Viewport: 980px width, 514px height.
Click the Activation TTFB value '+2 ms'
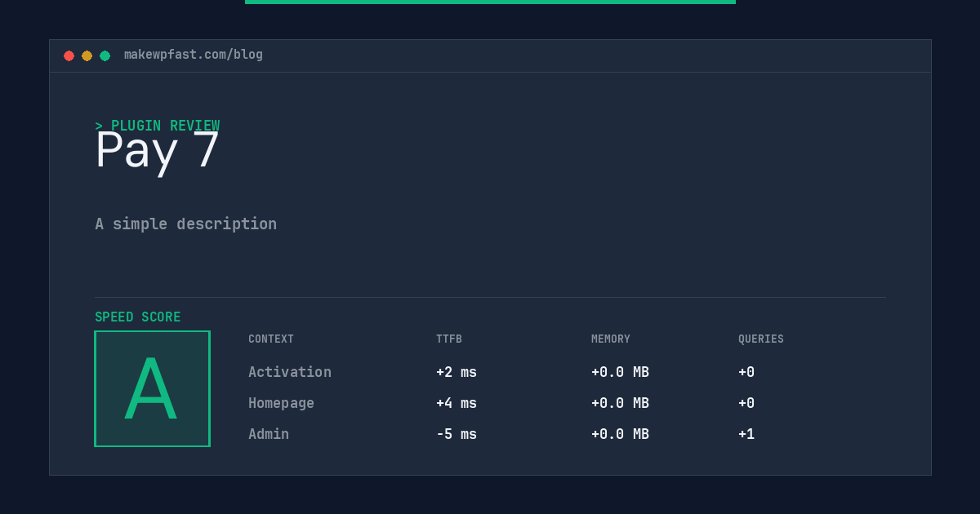(457, 372)
